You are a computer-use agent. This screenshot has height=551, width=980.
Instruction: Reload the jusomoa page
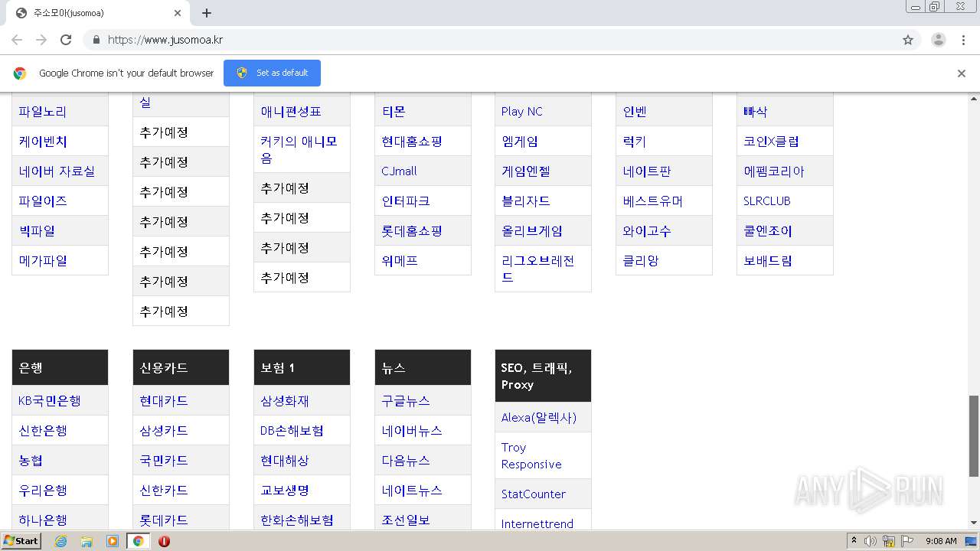(x=66, y=40)
